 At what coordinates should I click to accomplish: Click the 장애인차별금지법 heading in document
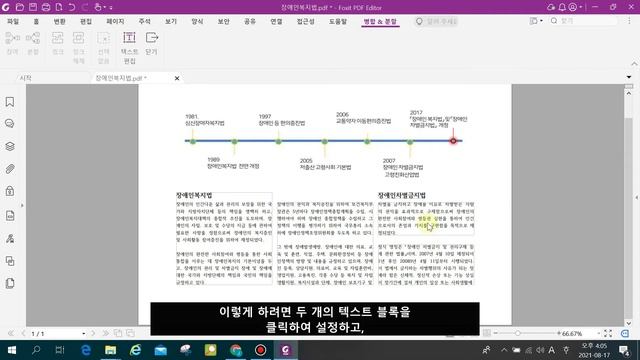coord(402,195)
